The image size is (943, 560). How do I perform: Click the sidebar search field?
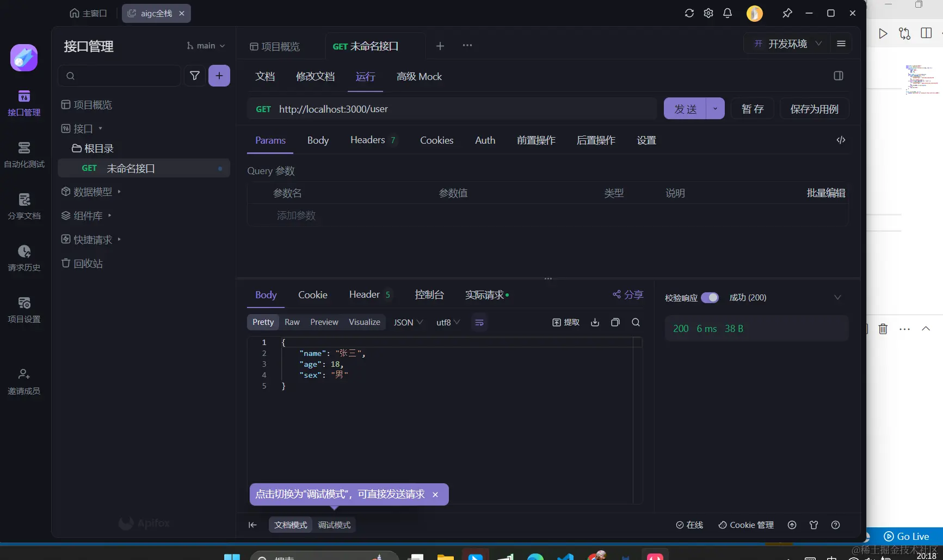click(119, 76)
